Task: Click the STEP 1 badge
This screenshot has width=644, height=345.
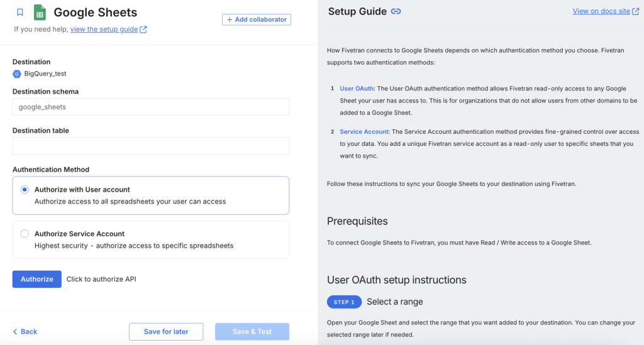Action: (344, 302)
